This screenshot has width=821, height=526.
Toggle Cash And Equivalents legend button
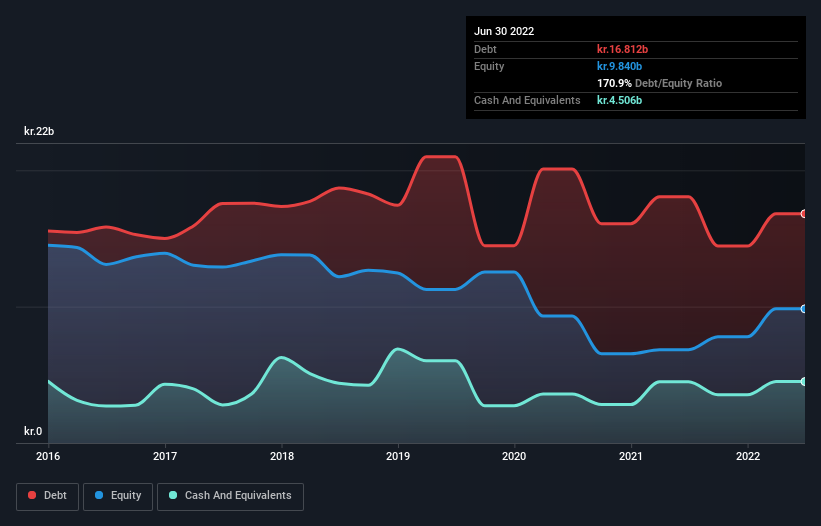pyautogui.click(x=230, y=496)
